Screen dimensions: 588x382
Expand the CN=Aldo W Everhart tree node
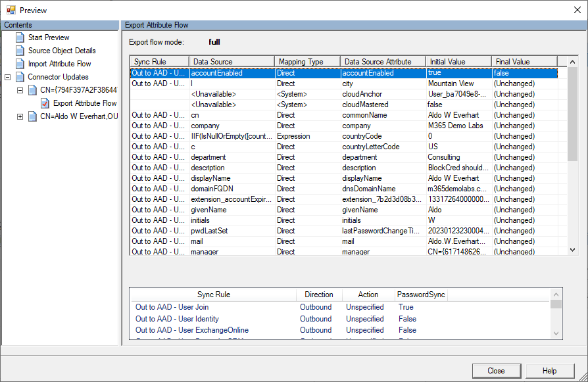click(20, 116)
